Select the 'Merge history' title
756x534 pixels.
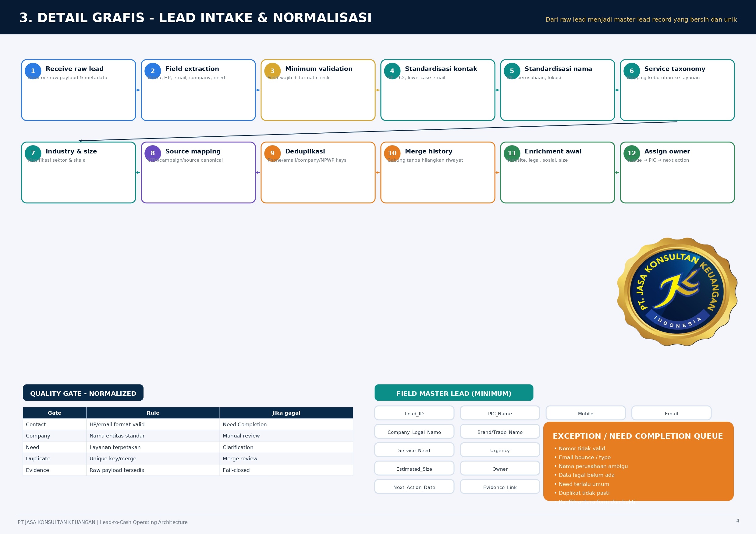429,151
